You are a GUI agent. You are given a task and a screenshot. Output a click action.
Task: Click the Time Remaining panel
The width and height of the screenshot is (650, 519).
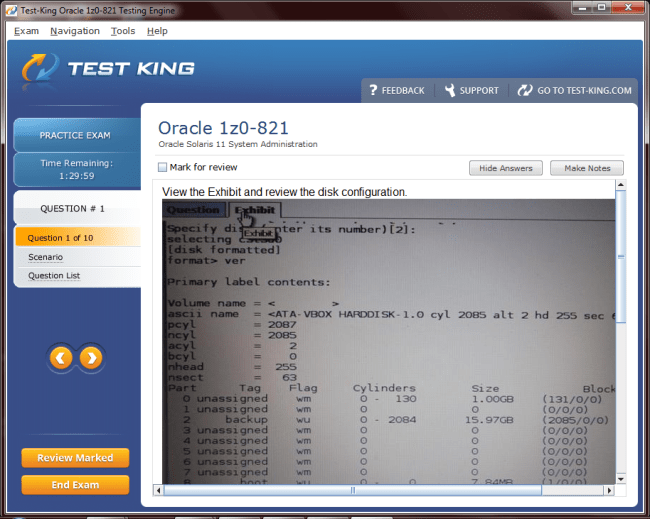point(77,170)
